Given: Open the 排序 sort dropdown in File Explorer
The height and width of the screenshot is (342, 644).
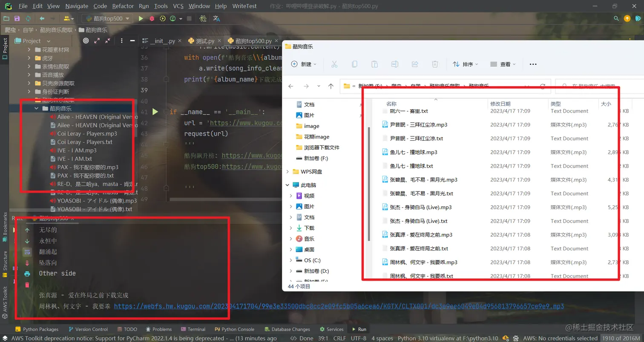Looking at the screenshot, I should (465, 64).
